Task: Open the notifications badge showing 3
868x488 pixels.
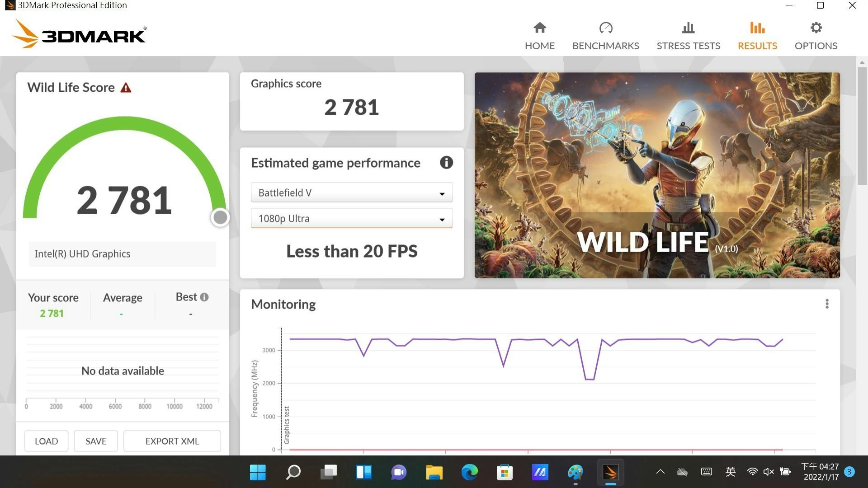Action: pyautogui.click(x=849, y=472)
